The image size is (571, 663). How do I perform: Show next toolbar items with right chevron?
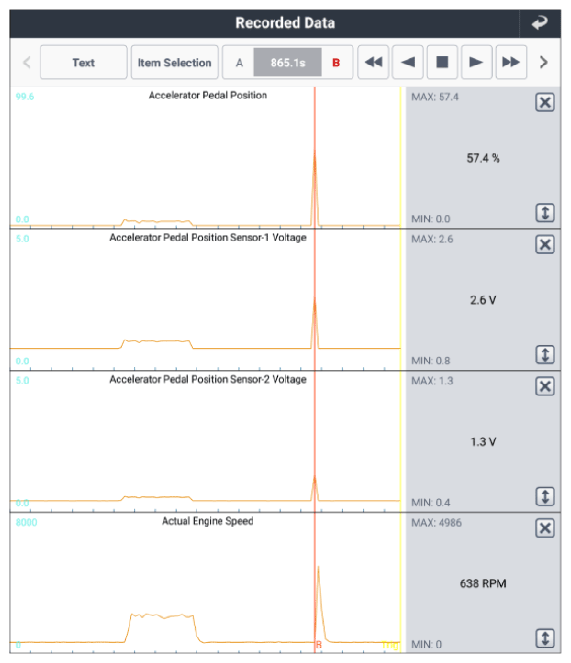(544, 62)
